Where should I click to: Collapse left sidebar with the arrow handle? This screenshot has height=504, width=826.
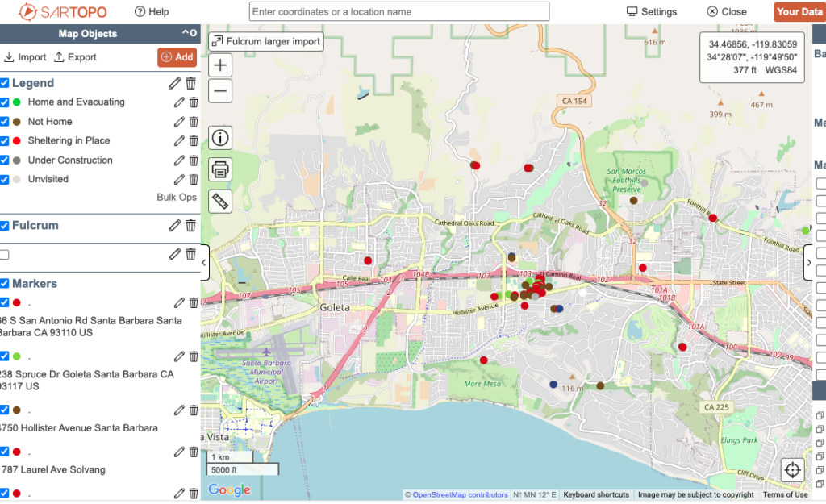pyautogui.click(x=205, y=263)
